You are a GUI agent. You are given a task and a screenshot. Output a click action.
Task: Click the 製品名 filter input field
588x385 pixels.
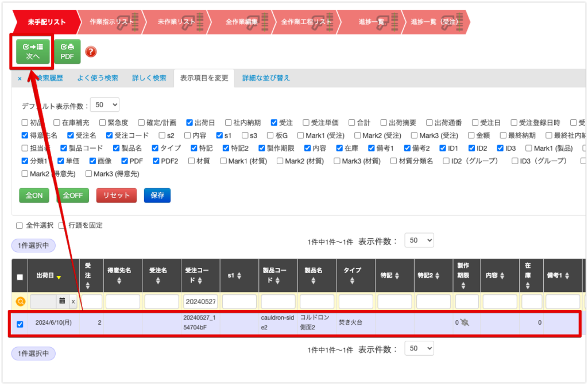tap(317, 301)
